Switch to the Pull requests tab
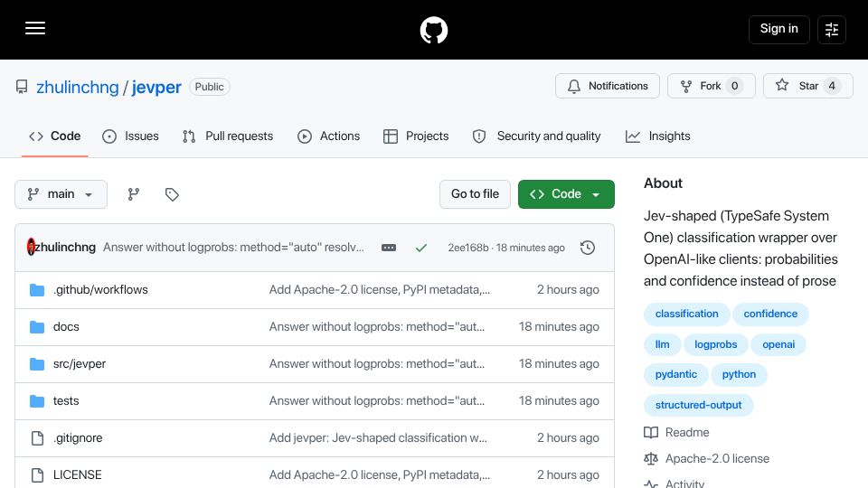The width and height of the screenshot is (868, 488). click(x=228, y=136)
